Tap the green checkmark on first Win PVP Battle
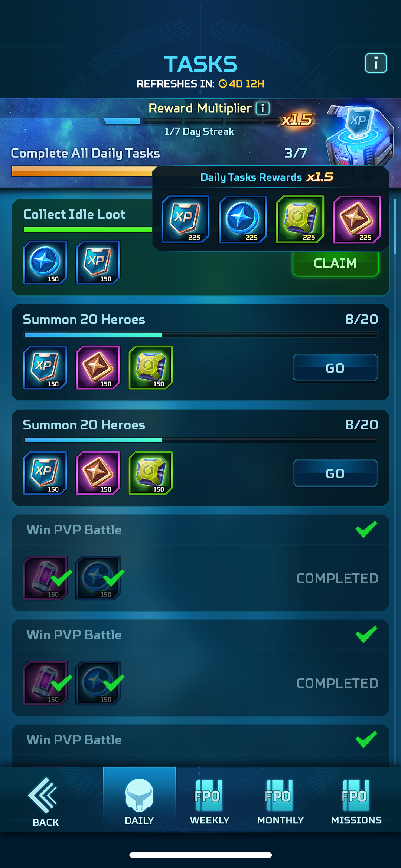 coord(366,530)
